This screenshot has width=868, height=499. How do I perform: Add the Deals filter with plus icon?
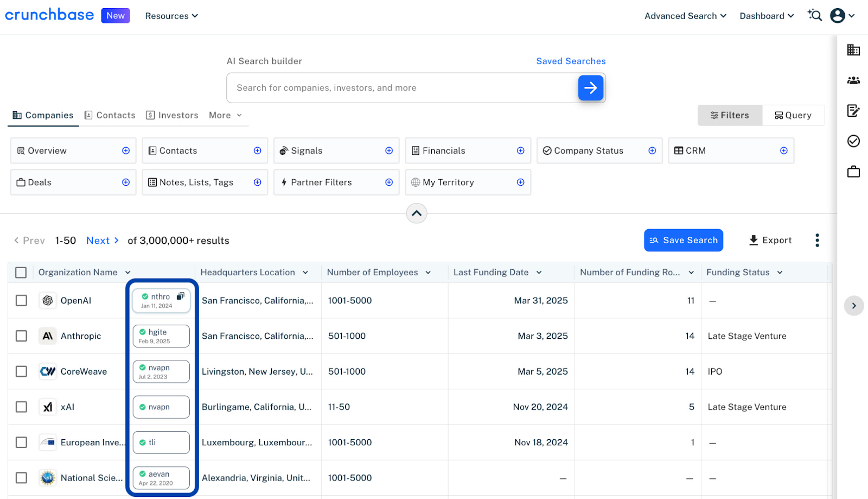126,182
